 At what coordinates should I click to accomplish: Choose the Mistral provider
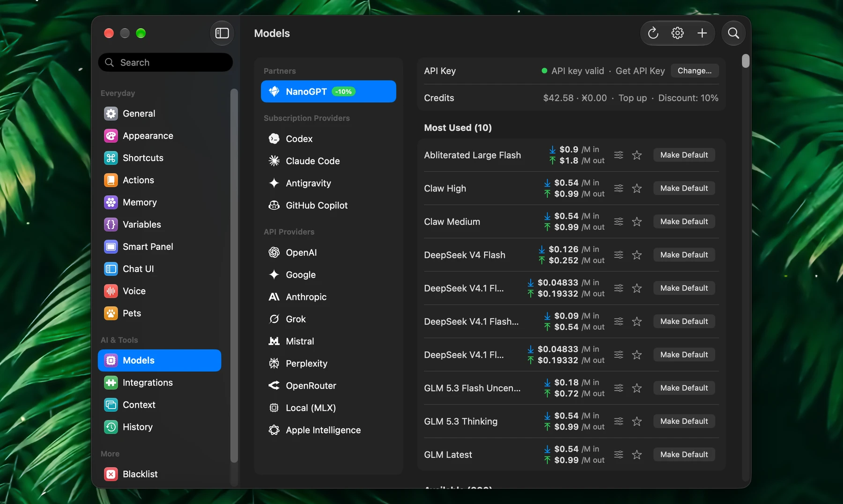(x=328, y=341)
